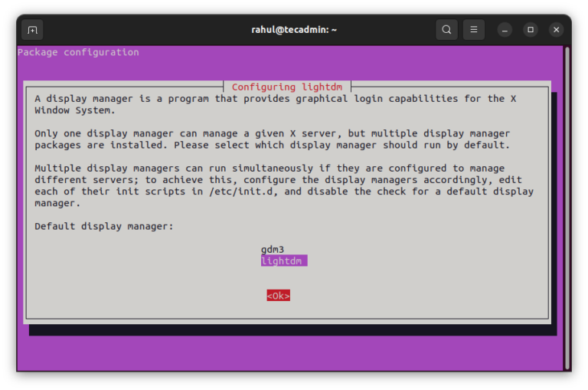This screenshot has width=588, height=390.
Task: Open a new terminal tab
Action: [32, 30]
